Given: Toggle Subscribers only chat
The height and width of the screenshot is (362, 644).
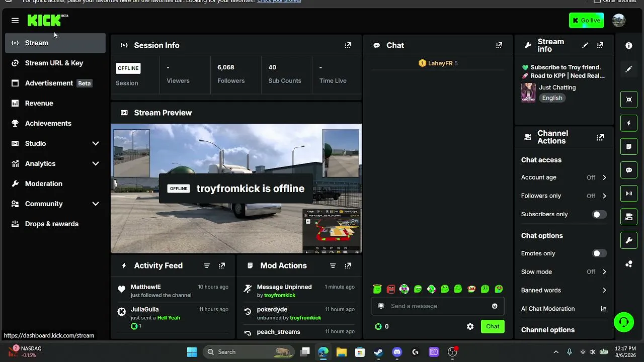Looking at the screenshot, I should pyautogui.click(x=599, y=215).
